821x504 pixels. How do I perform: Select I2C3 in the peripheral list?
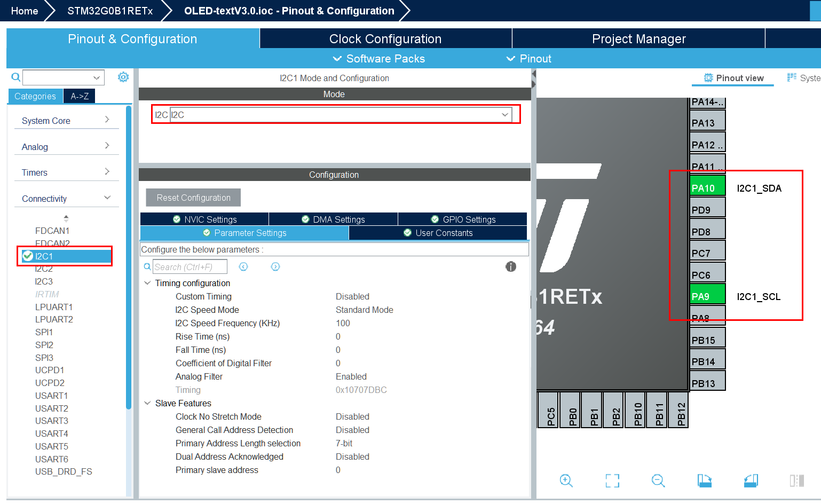tap(44, 281)
